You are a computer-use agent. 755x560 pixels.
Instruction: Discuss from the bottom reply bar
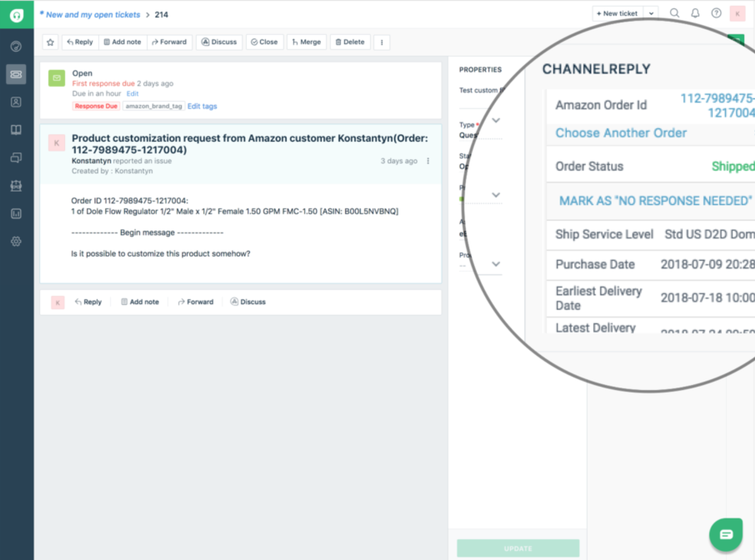[248, 302]
